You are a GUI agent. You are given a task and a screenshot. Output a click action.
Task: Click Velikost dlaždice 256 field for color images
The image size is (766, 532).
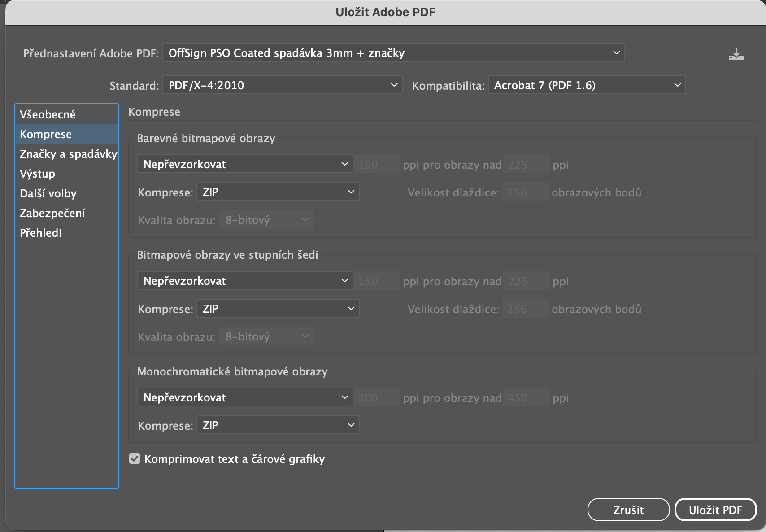pyautogui.click(x=525, y=192)
